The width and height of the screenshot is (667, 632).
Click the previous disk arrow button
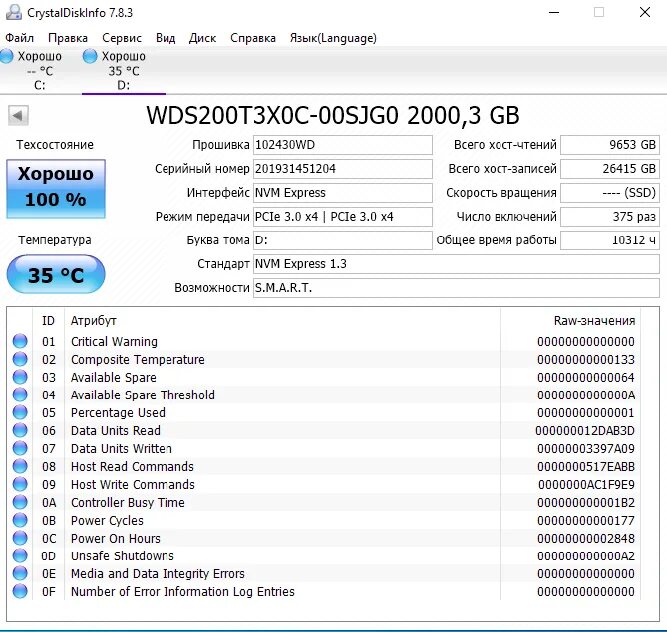(x=18, y=115)
